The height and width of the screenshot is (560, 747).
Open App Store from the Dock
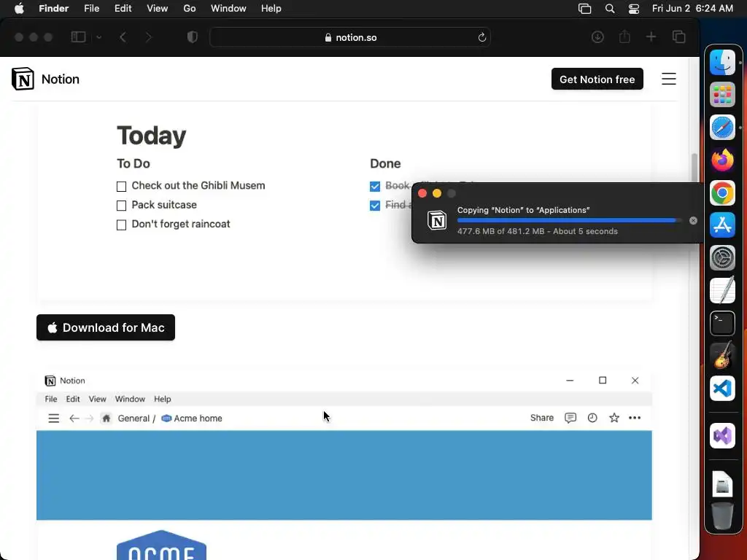pos(723,225)
